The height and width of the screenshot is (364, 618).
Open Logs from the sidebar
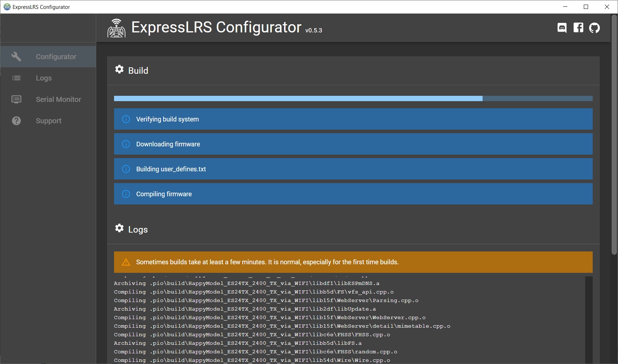click(48, 78)
